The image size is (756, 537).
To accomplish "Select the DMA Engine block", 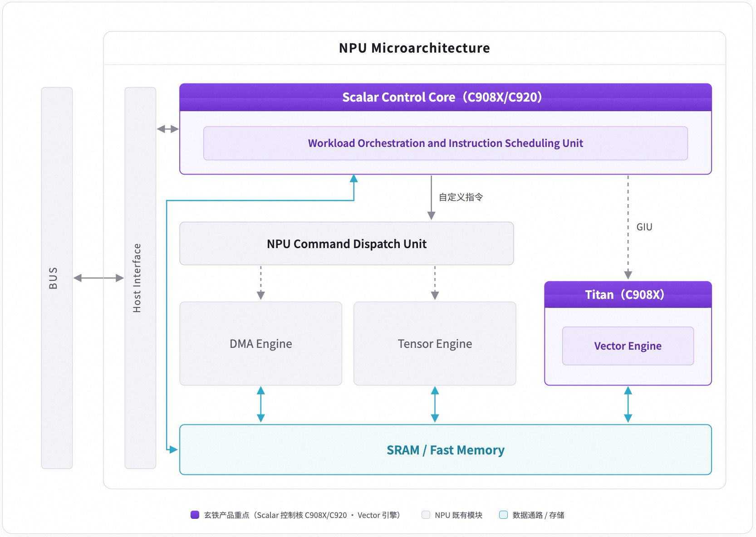I will tap(260, 343).
